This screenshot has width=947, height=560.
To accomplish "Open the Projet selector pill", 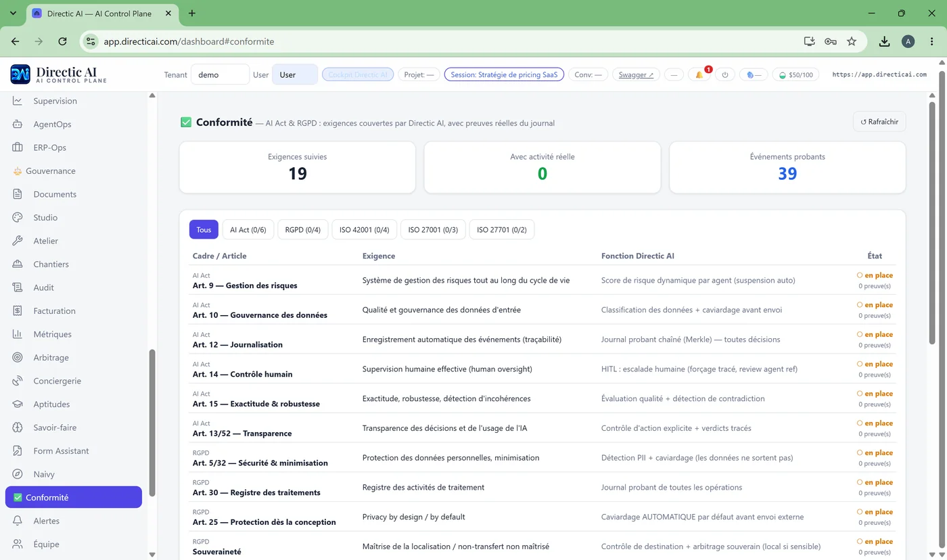I will [x=419, y=74].
